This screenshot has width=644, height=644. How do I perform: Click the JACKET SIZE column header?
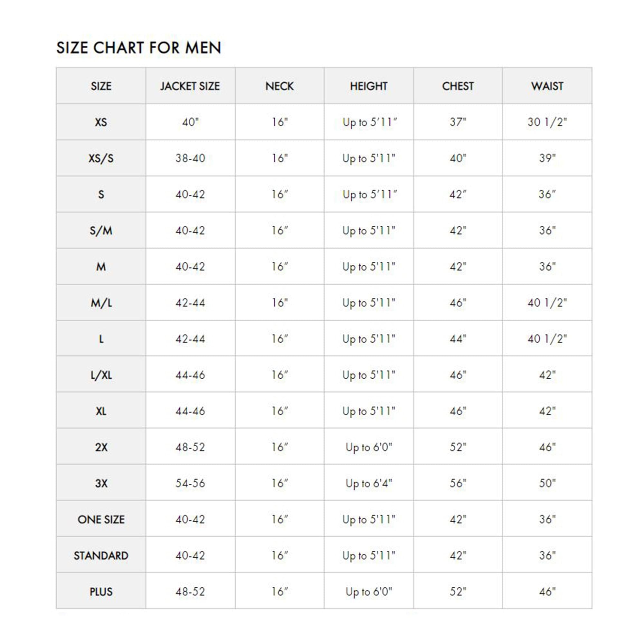(190, 86)
